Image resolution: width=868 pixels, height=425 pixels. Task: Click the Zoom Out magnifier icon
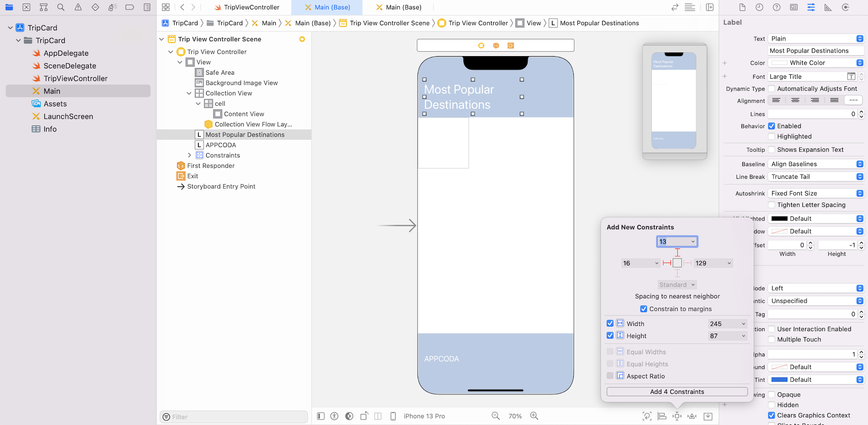(x=495, y=416)
